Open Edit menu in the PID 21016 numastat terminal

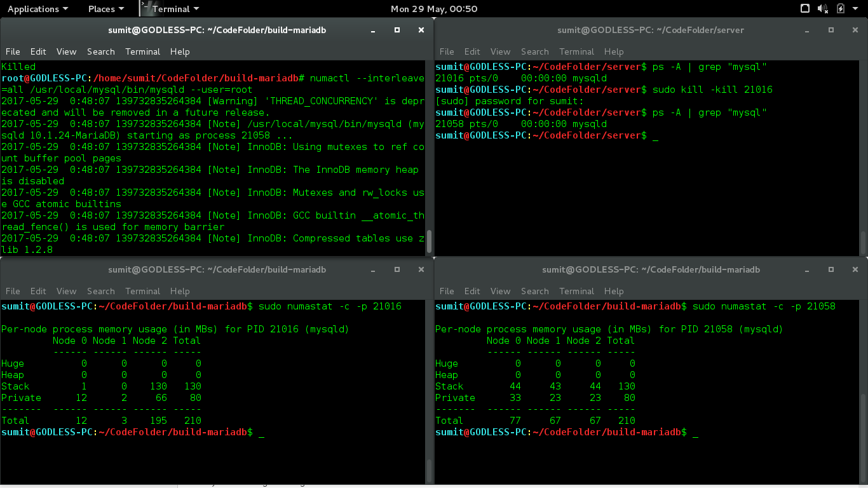(38, 291)
